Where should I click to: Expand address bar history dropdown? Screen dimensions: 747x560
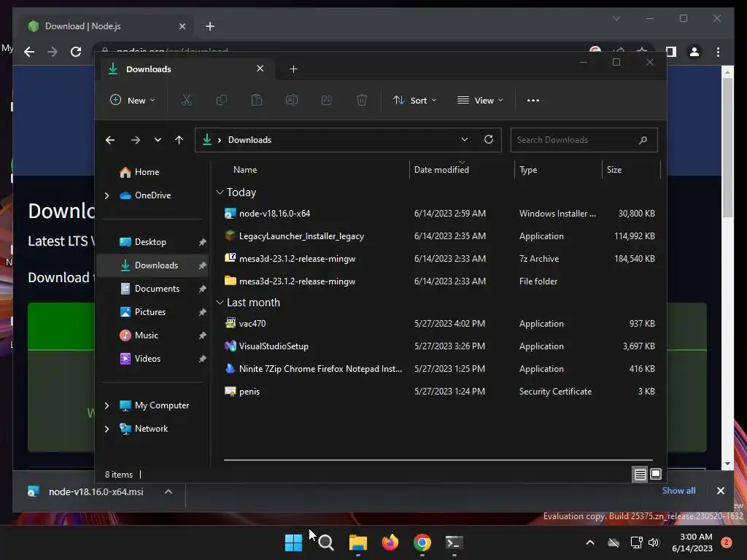point(465,139)
